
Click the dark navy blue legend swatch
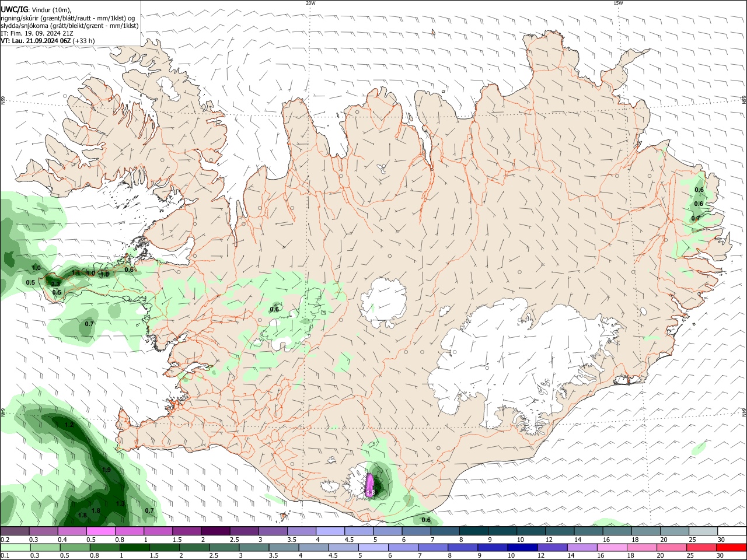click(x=521, y=547)
